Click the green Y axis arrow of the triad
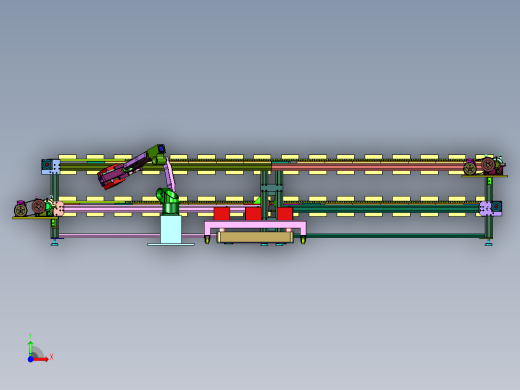This screenshot has width=520, height=390. [x=30, y=348]
